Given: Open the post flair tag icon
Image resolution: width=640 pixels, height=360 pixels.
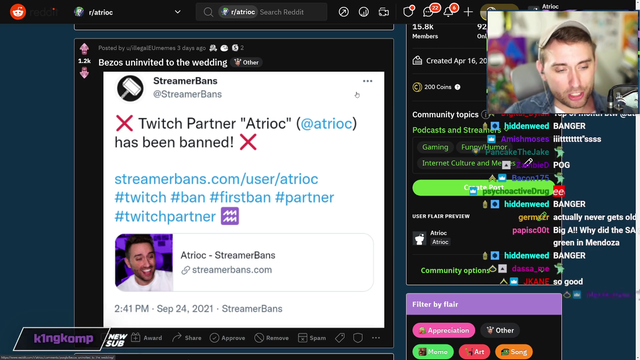Looking at the screenshot, I should pyautogui.click(x=340, y=338).
